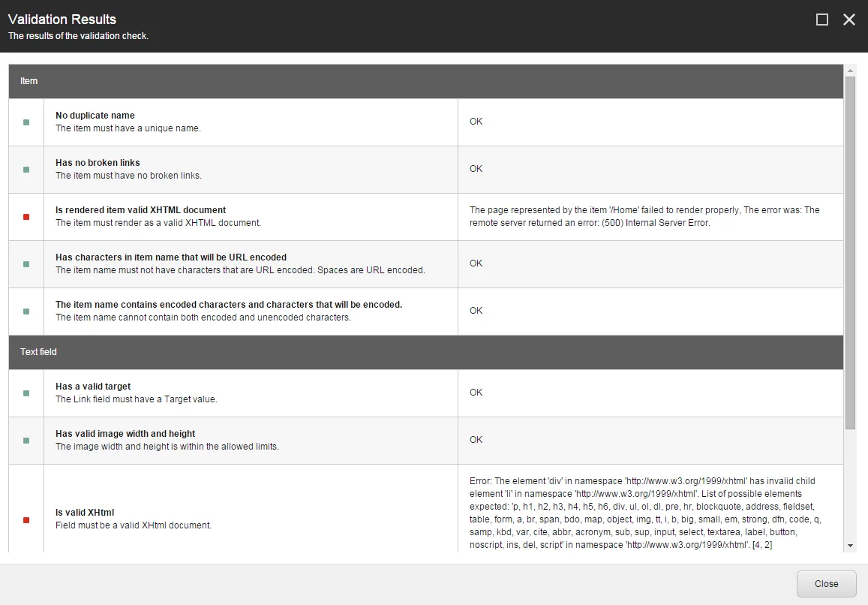868x605 pixels.
Task: Click 'No duplicate name' title
Action: click(x=95, y=116)
